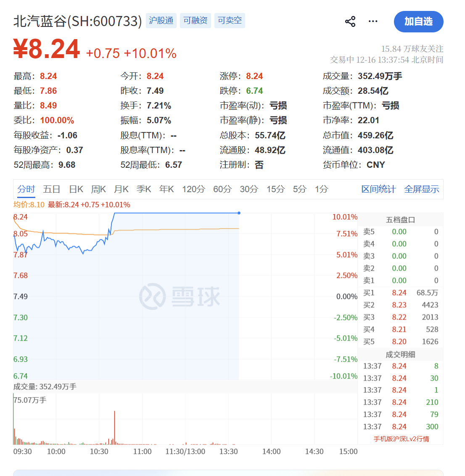This screenshot has width=465, height=476.
Task: Click the 可卖空 tag
Action: [x=230, y=21]
